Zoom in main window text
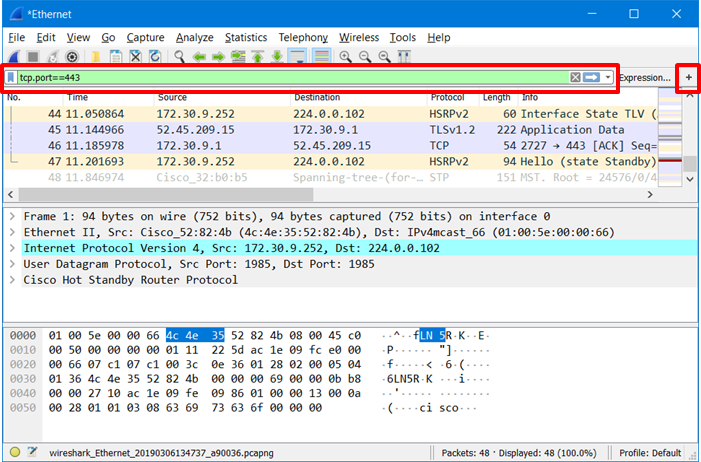 [345, 57]
